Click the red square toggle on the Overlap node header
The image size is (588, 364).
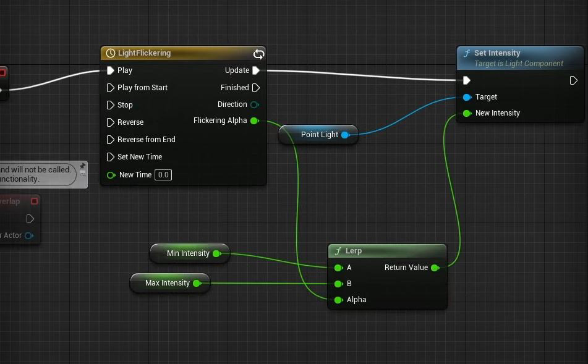point(34,201)
